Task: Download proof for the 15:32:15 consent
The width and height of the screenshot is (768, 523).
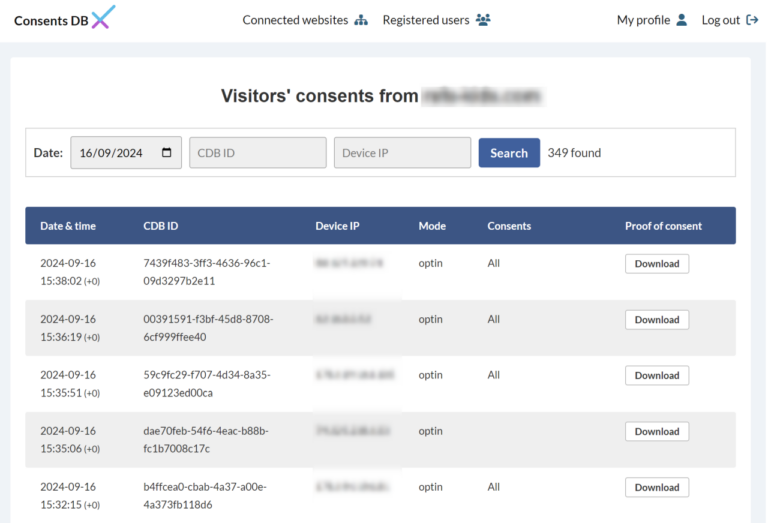Action: (656, 488)
